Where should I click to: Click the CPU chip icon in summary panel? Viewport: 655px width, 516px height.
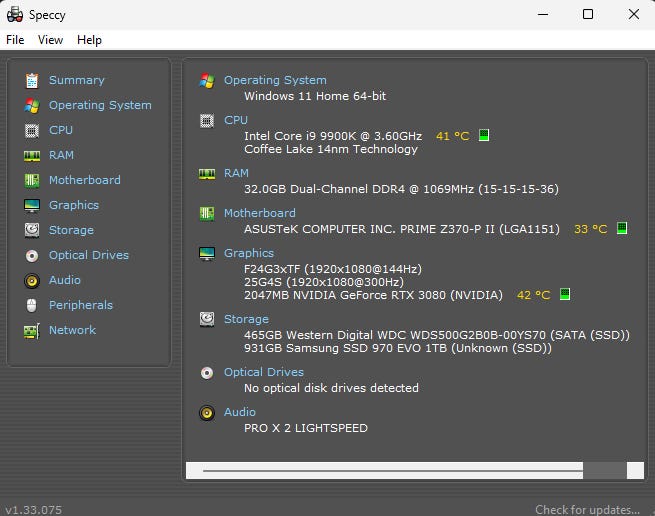click(207, 121)
